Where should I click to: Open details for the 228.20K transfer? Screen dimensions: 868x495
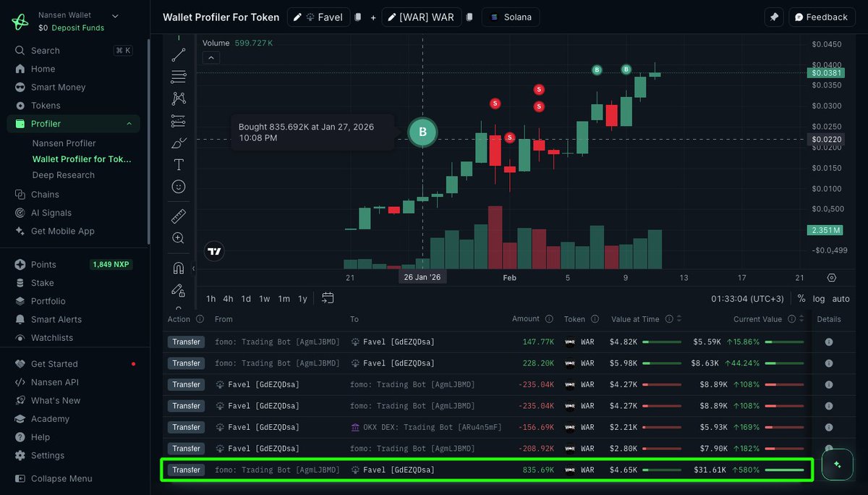(x=829, y=363)
